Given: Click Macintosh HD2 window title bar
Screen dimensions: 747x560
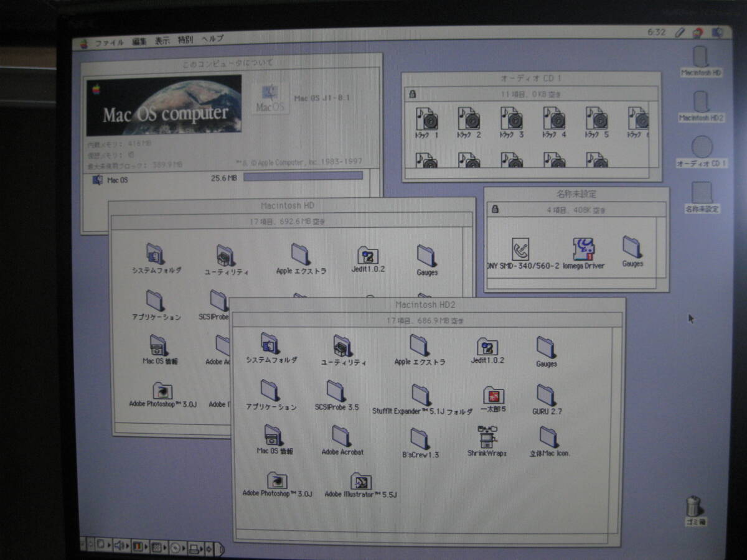Looking at the screenshot, I should click(428, 305).
